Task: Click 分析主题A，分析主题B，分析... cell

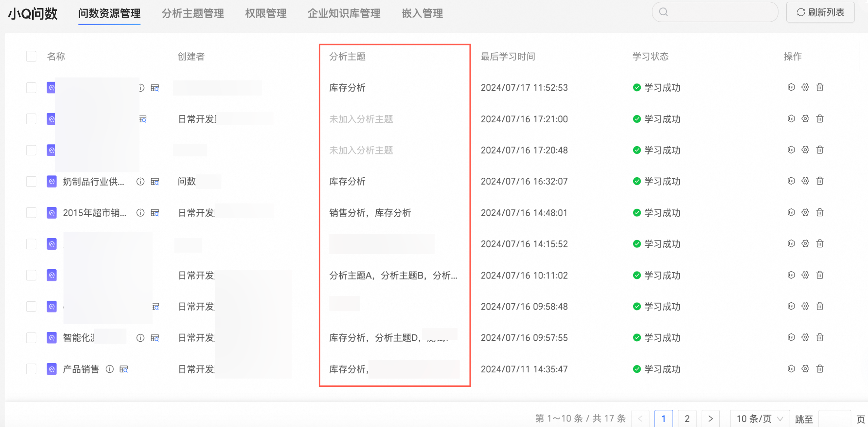Action: click(x=393, y=275)
